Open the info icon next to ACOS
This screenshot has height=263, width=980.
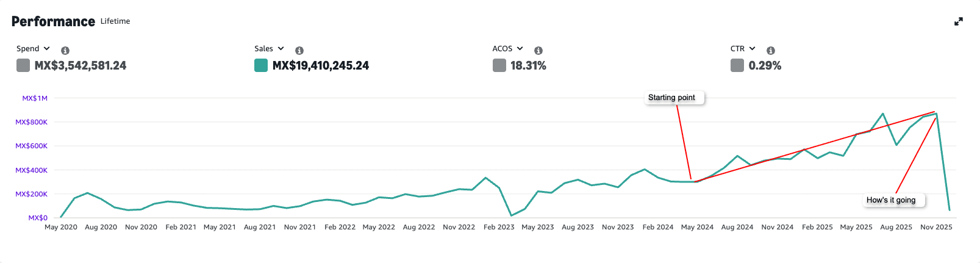pos(538,51)
